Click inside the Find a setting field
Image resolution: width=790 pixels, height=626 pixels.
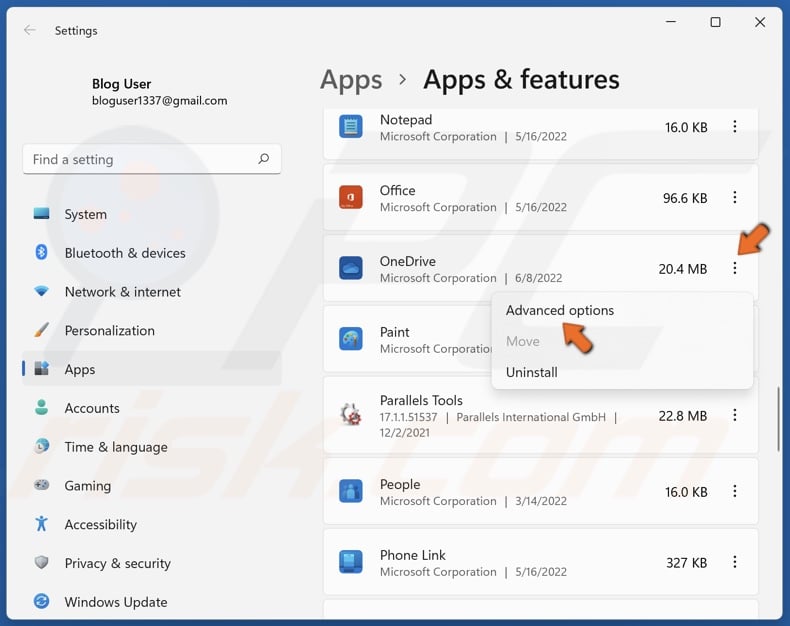[152, 159]
